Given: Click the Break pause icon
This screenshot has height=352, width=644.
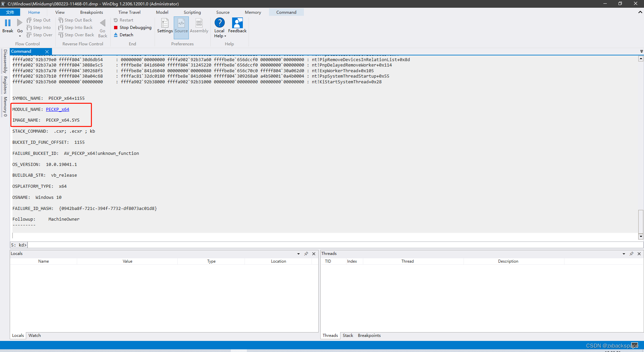Looking at the screenshot, I should coord(8,23).
